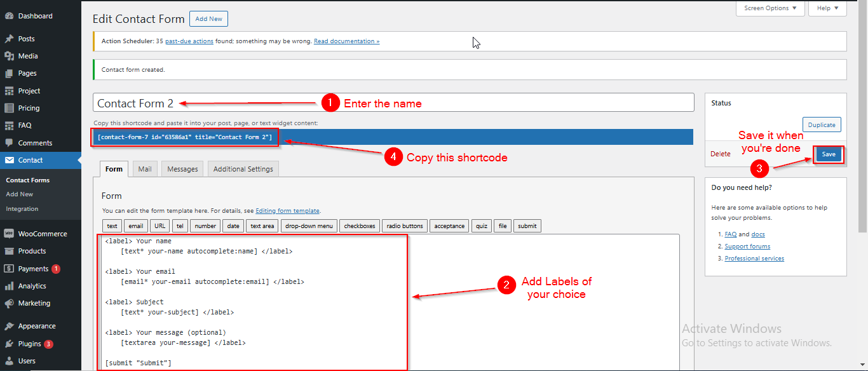The width and height of the screenshot is (868, 371).
Task: Insert a number form tag
Action: point(205,226)
